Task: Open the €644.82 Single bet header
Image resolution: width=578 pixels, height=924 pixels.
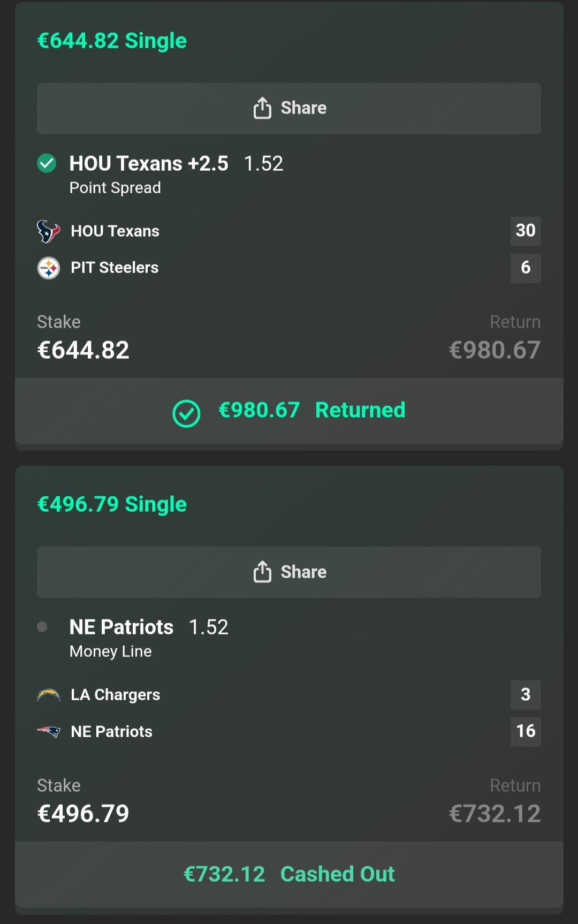Action: point(112,41)
